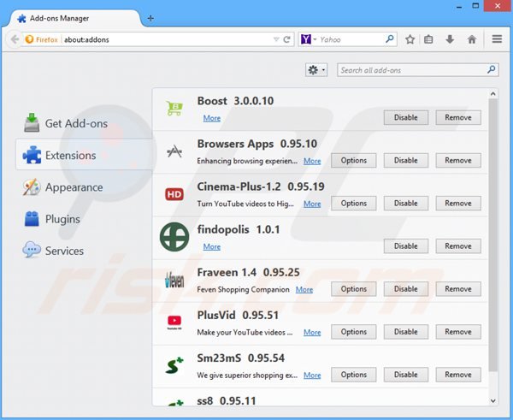
Task: Focus the Search all add-ons field
Action: [x=418, y=70]
